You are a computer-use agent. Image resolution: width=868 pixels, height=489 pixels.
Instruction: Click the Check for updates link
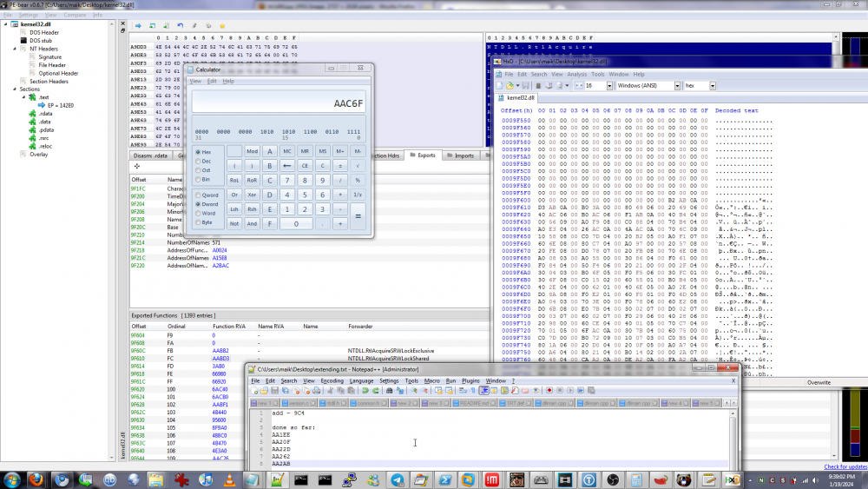(845, 466)
